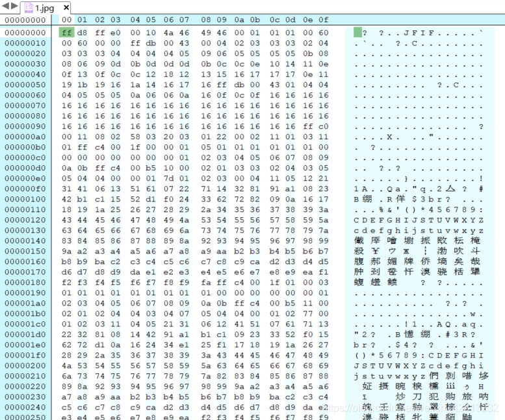This screenshot has width=505, height=420.
Task: Switch to the 1.jpg file tab
Action: pos(45,8)
